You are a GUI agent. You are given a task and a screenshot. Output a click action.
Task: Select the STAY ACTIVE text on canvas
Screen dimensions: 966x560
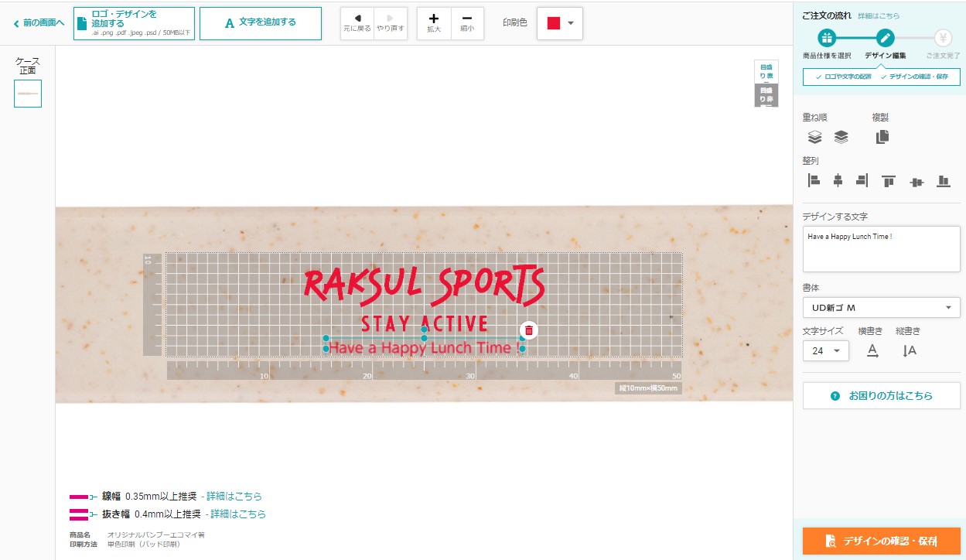pos(424,323)
